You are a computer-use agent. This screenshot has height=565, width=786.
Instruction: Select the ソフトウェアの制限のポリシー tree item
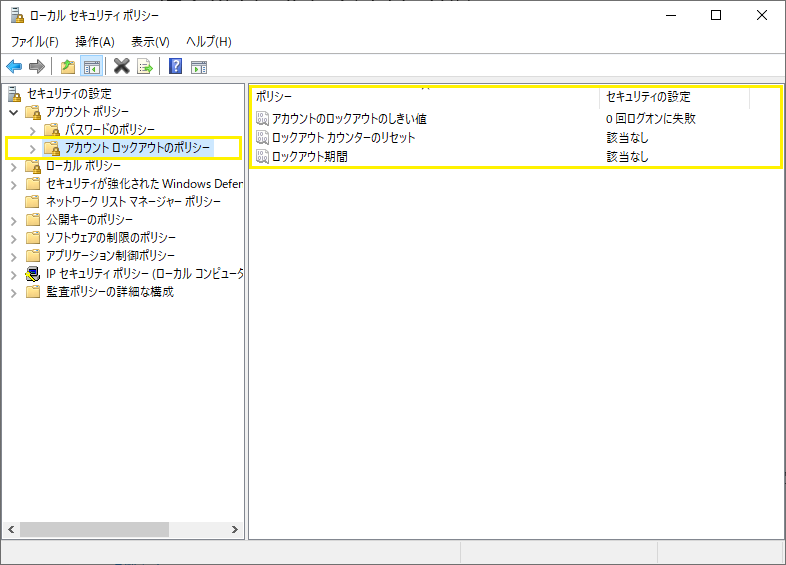[111, 238]
